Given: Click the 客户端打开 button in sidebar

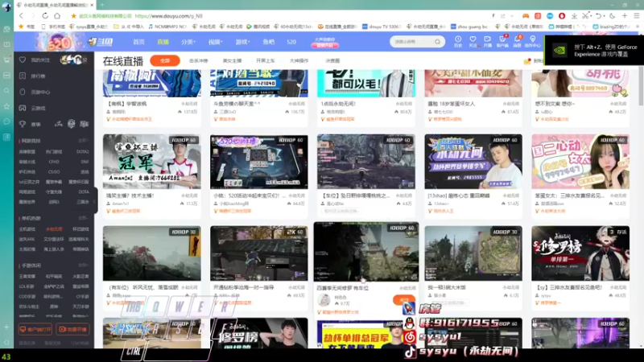Looking at the screenshot, I should click(35, 329).
